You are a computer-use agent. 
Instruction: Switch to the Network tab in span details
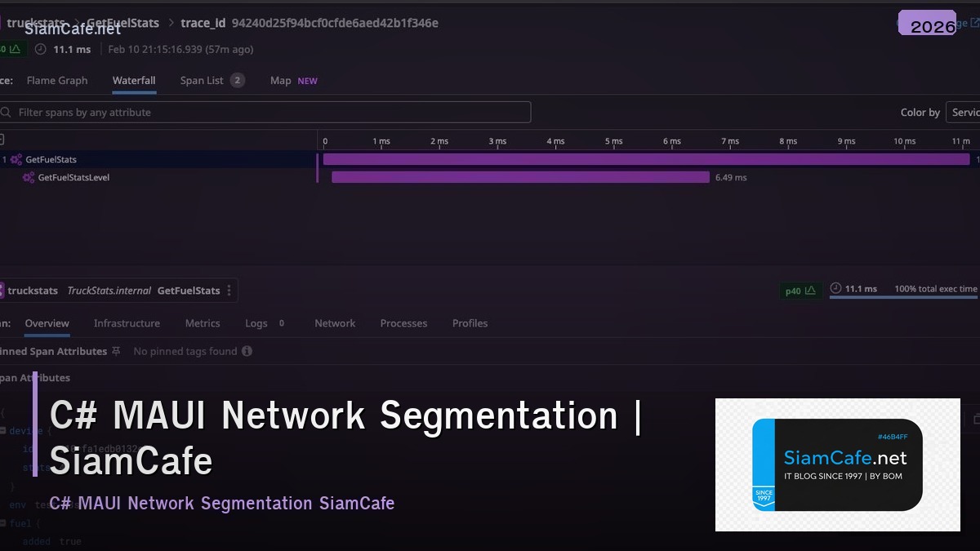pyautogui.click(x=335, y=323)
